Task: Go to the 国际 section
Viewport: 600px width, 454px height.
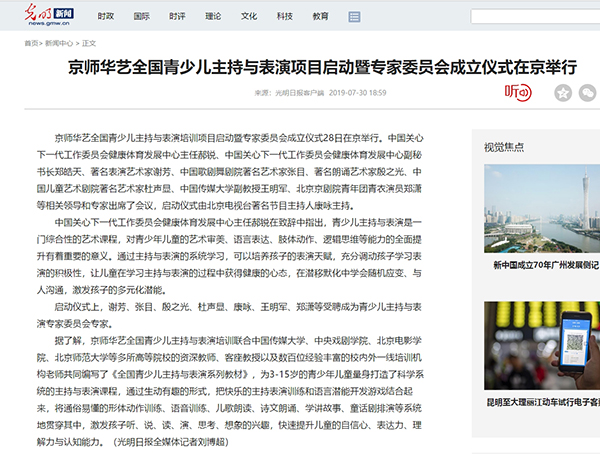Action: tap(142, 16)
